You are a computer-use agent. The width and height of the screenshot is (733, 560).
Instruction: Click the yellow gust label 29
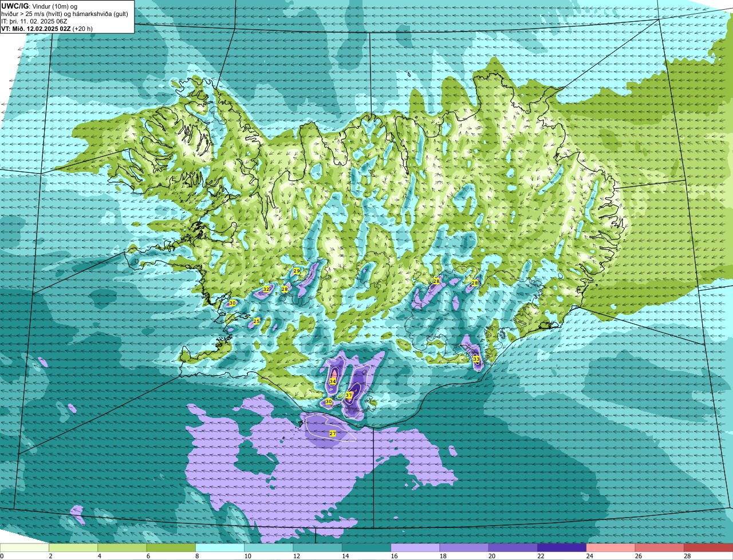[x=297, y=271]
